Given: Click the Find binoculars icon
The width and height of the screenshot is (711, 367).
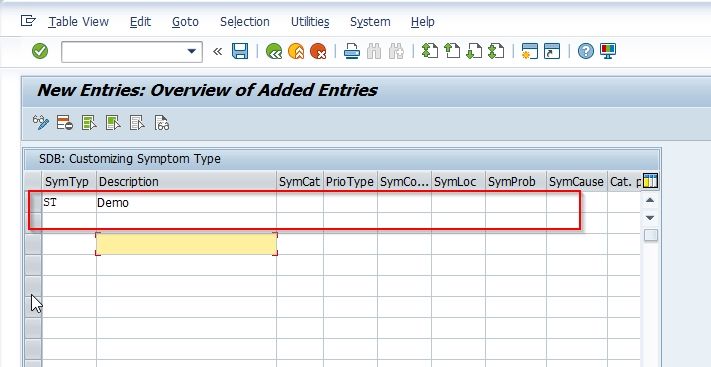Looking at the screenshot, I should point(374,51).
